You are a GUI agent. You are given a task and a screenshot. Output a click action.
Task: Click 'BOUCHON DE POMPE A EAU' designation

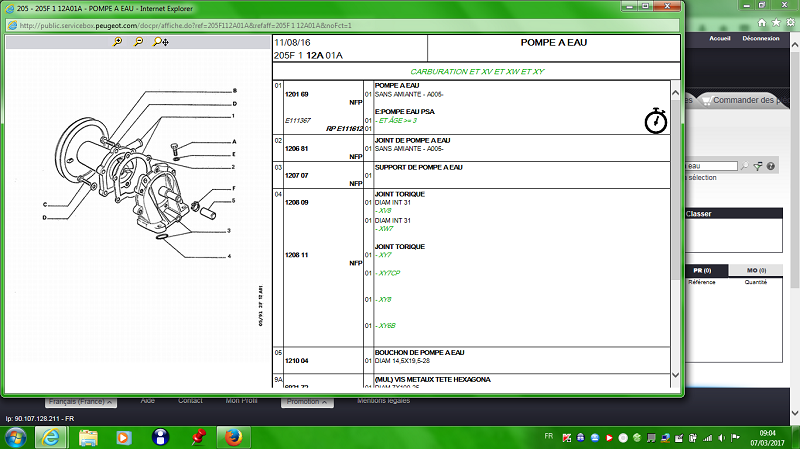click(419, 353)
